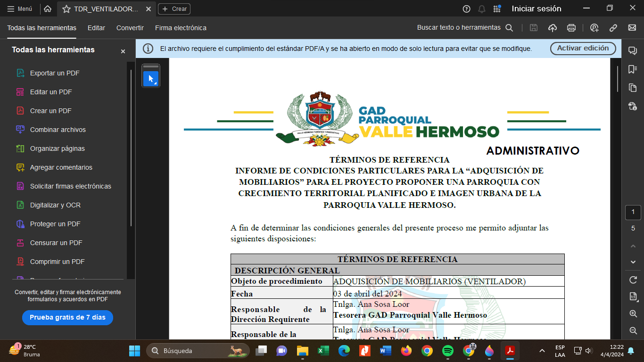Screen dimensions: 644x362
Task: Click the Export a PDF tool icon
Action: (x=20, y=73)
